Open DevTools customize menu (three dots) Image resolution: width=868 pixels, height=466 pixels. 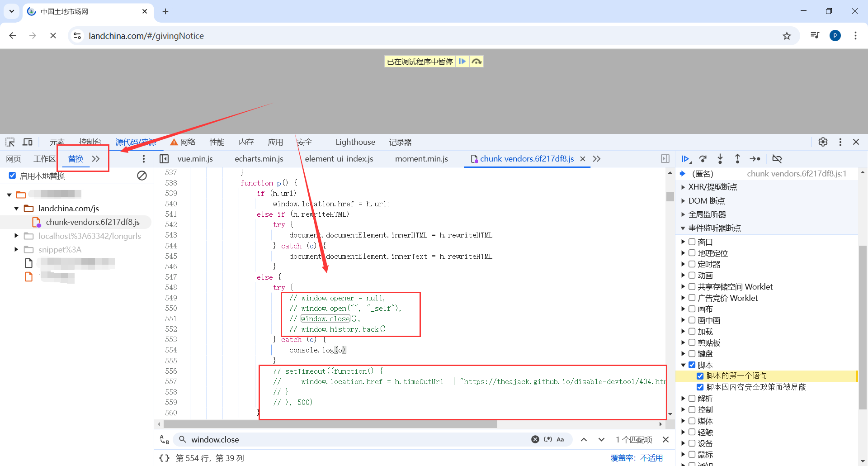point(840,142)
